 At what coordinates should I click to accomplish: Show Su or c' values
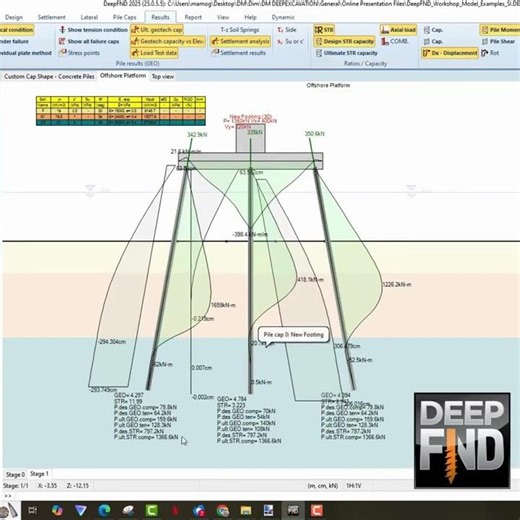click(x=290, y=42)
